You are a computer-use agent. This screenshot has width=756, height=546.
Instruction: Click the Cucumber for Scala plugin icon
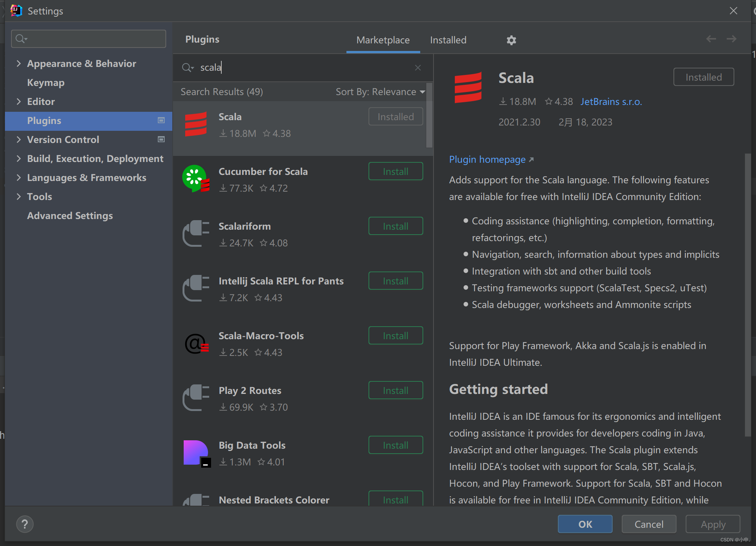pyautogui.click(x=195, y=179)
